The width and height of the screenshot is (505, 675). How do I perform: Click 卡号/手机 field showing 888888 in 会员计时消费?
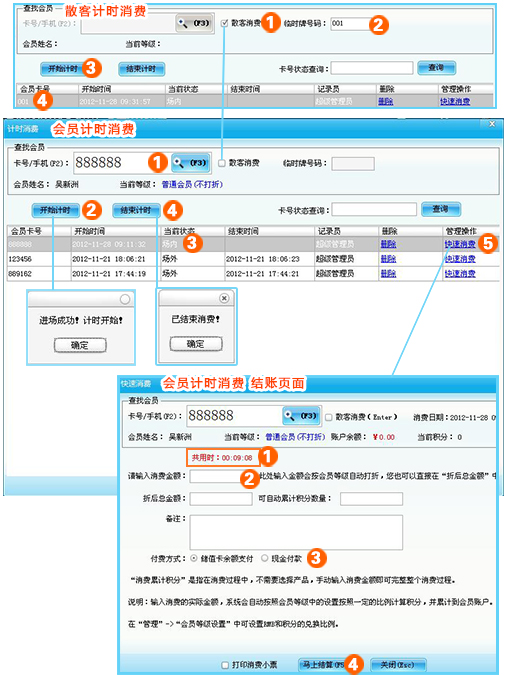click(122, 163)
